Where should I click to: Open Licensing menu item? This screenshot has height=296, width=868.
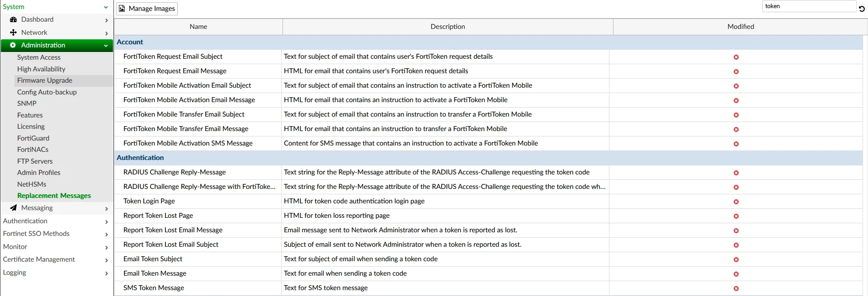coord(31,127)
